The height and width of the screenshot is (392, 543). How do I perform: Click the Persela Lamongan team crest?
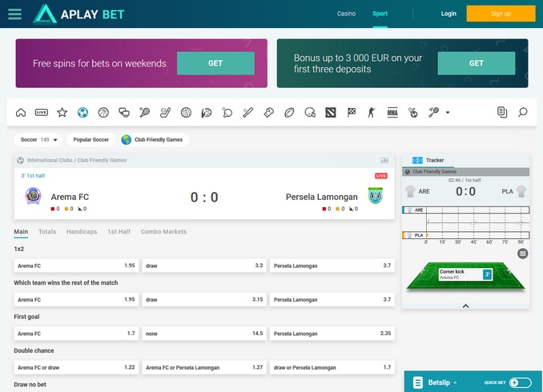click(x=375, y=195)
